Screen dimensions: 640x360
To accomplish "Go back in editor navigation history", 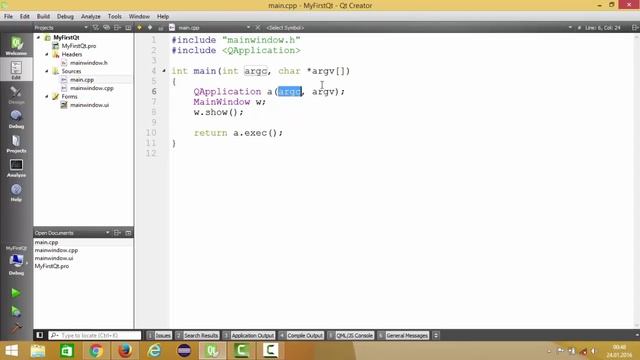I will click(139, 27).
